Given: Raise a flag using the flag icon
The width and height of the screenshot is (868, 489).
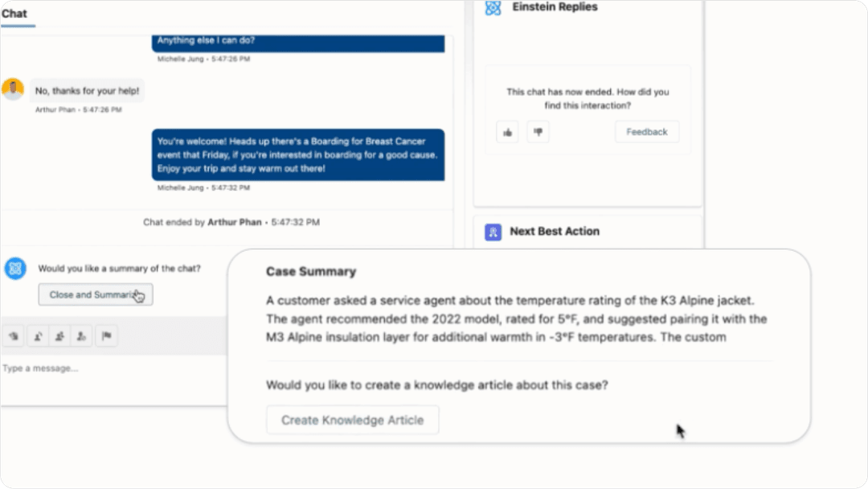Looking at the screenshot, I should click(106, 336).
